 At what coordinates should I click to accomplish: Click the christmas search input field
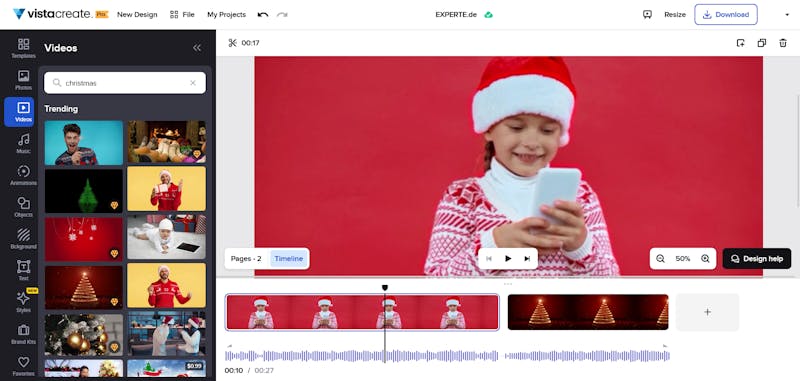coord(125,83)
